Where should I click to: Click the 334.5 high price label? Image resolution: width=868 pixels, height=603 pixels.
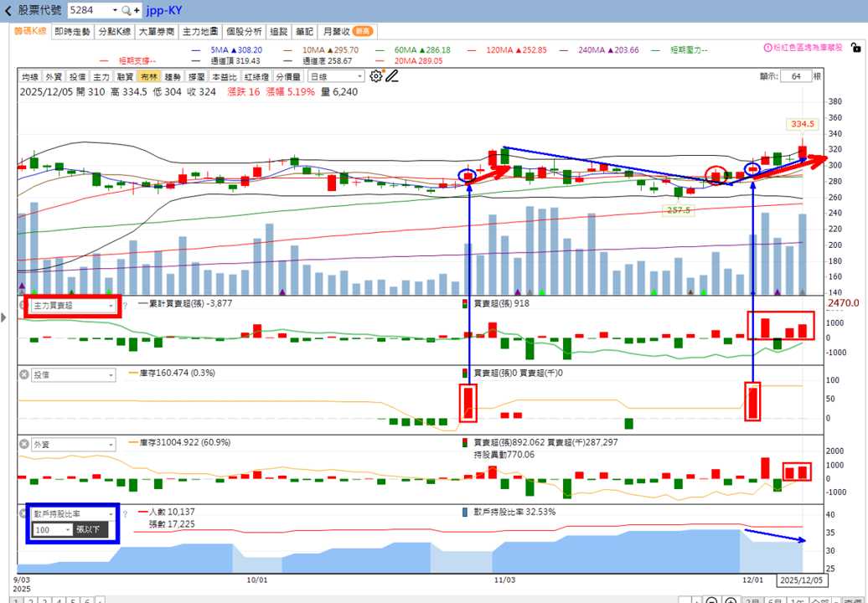tap(802, 124)
